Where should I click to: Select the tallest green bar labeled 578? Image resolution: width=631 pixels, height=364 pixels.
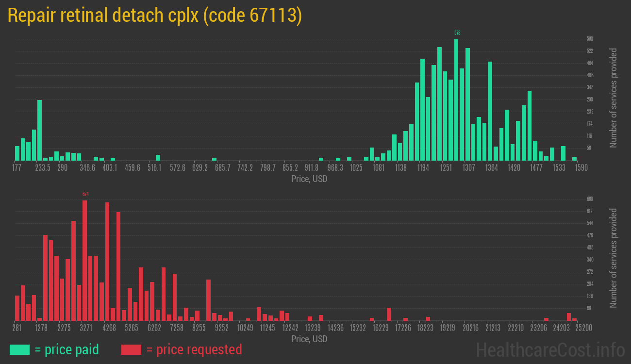(456, 100)
